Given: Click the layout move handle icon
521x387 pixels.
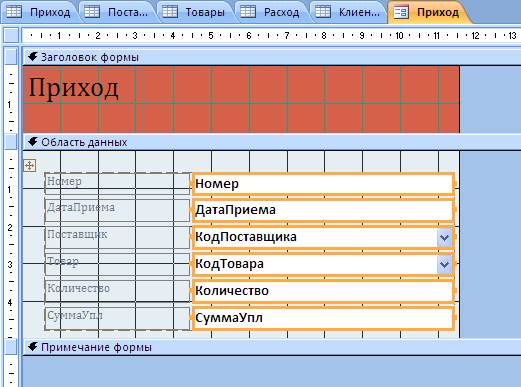Looking at the screenshot, I should [x=30, y=165].
